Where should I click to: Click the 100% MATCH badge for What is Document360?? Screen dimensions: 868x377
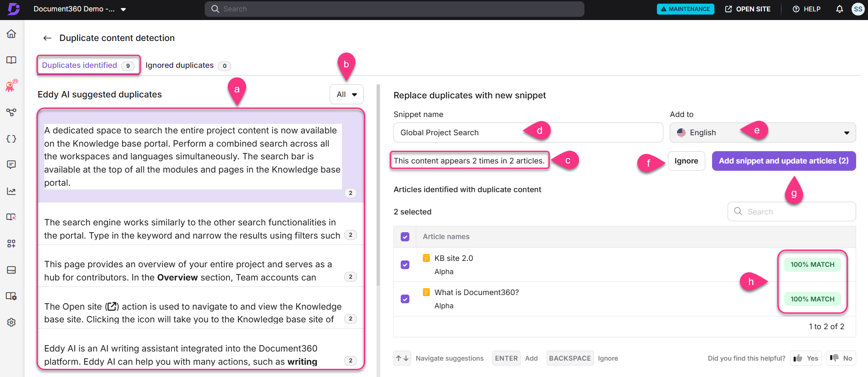click(812, 299)
